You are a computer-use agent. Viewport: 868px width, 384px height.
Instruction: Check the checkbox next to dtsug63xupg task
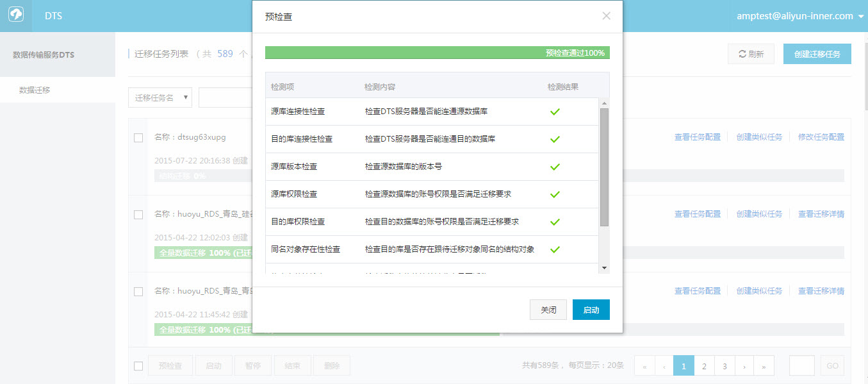click(x=138, y=137)
